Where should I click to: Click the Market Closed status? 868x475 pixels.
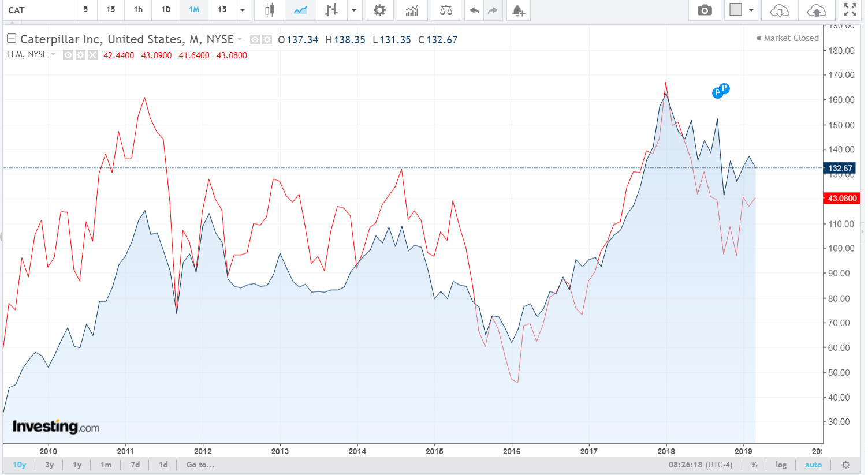(788, 38)
